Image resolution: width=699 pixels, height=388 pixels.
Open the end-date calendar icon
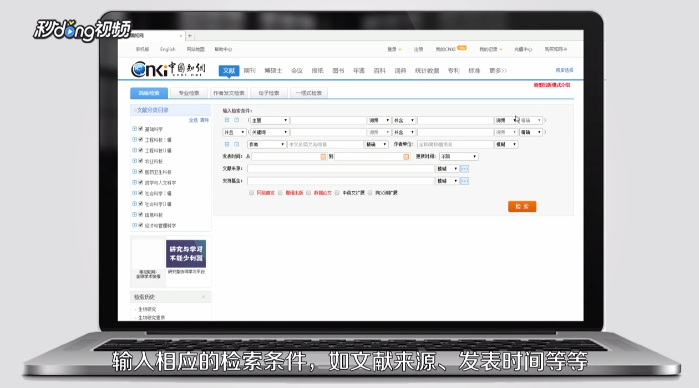pyautogui.click(x=406, y=157)
